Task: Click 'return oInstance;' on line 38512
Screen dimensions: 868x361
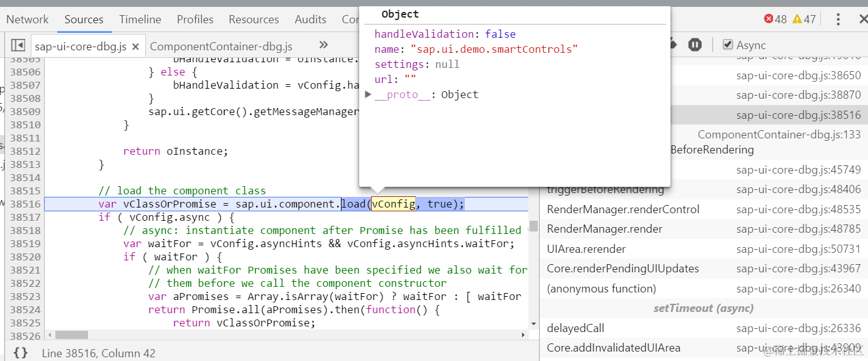Action: (x=175, y=151)
